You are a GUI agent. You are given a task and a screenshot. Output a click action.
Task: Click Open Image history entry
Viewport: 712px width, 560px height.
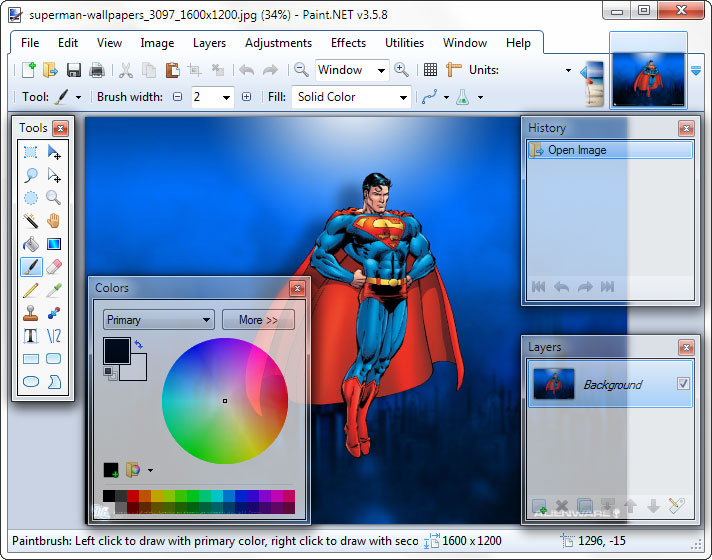(610, 150)
